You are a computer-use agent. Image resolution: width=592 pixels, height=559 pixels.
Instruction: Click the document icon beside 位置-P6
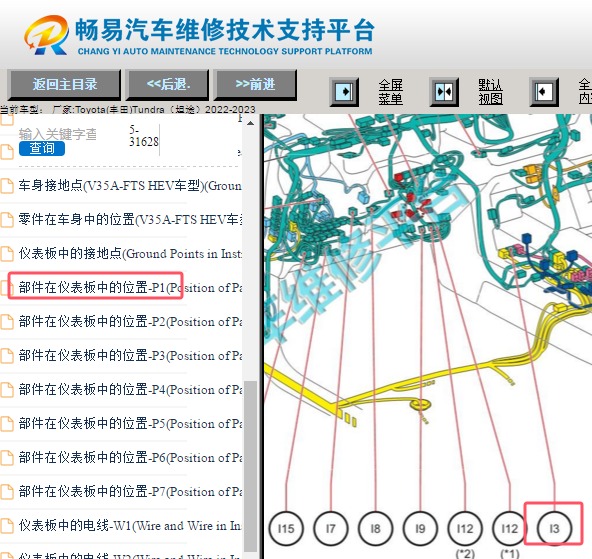click(7, 457)
